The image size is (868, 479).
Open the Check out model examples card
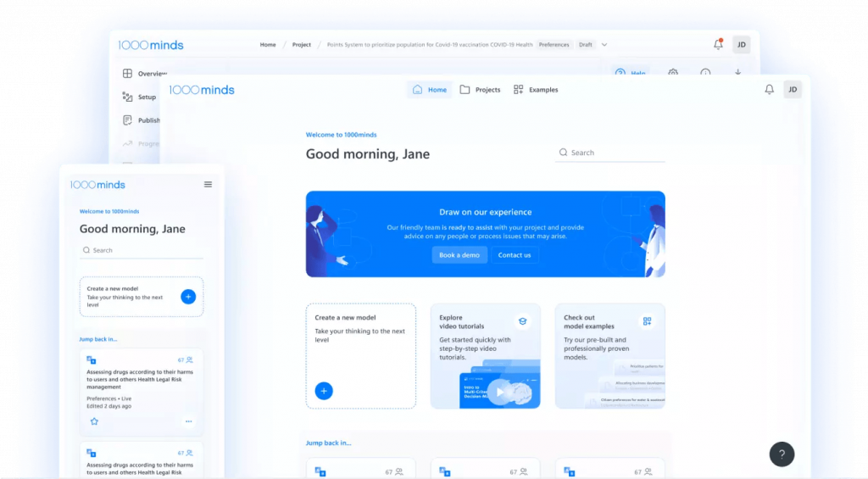coord(610,356)
